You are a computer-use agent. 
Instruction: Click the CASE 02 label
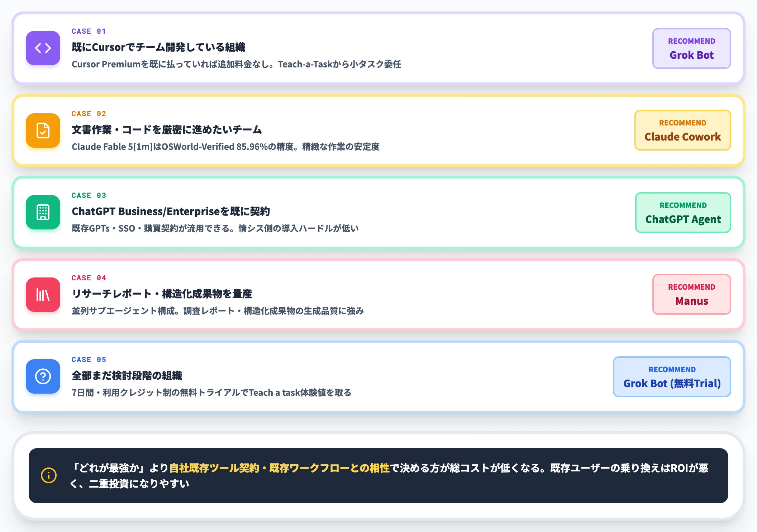click(89, 114)
